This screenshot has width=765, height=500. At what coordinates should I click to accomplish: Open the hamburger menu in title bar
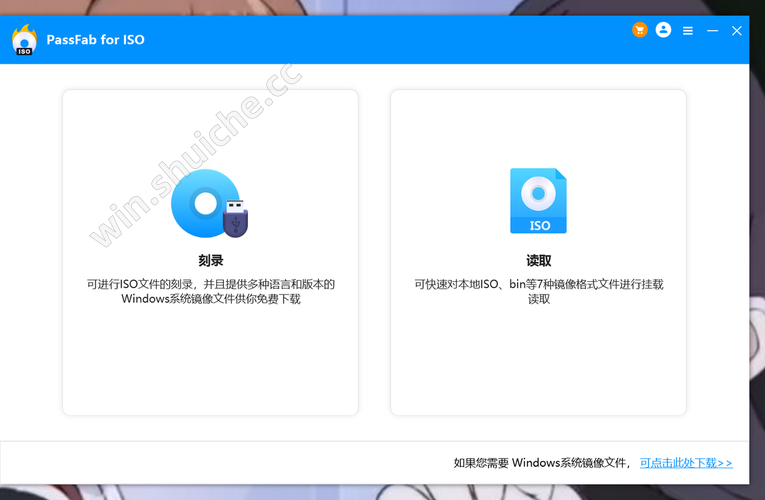point(688,31)
